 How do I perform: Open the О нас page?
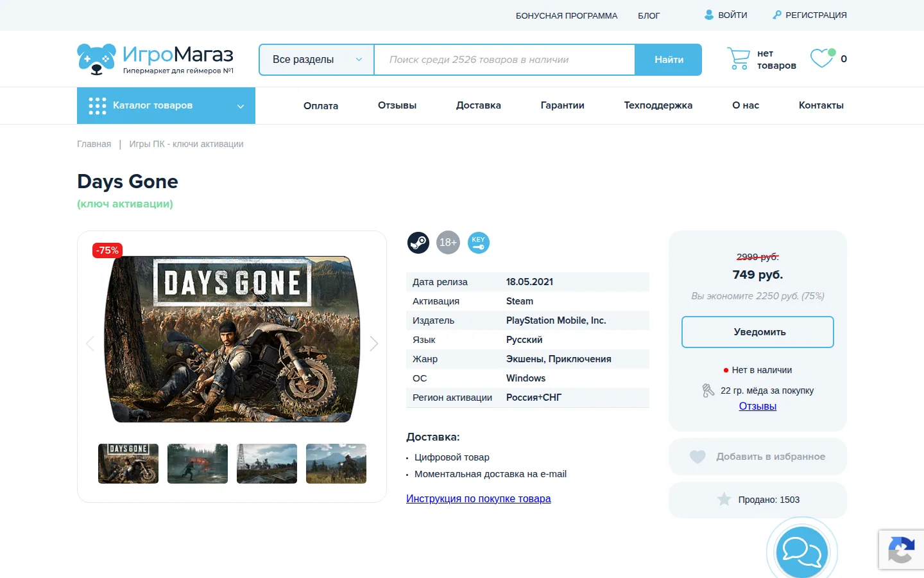tap(746, 105)
